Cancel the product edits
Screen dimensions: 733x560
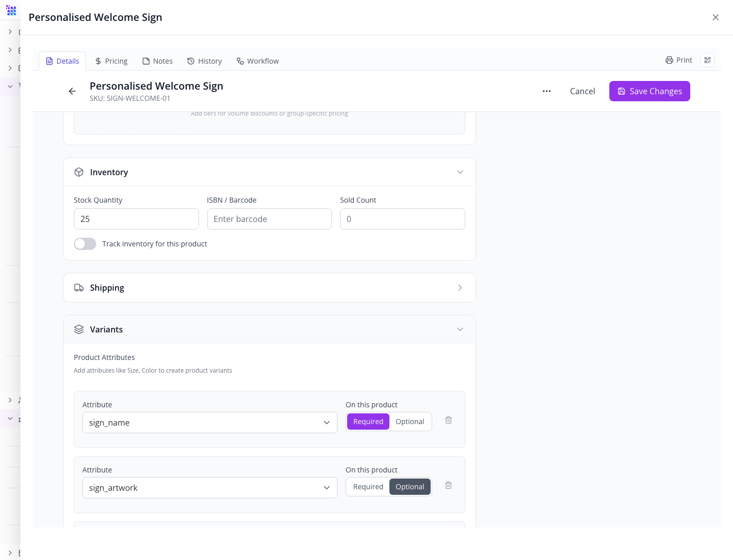point(582,91)
